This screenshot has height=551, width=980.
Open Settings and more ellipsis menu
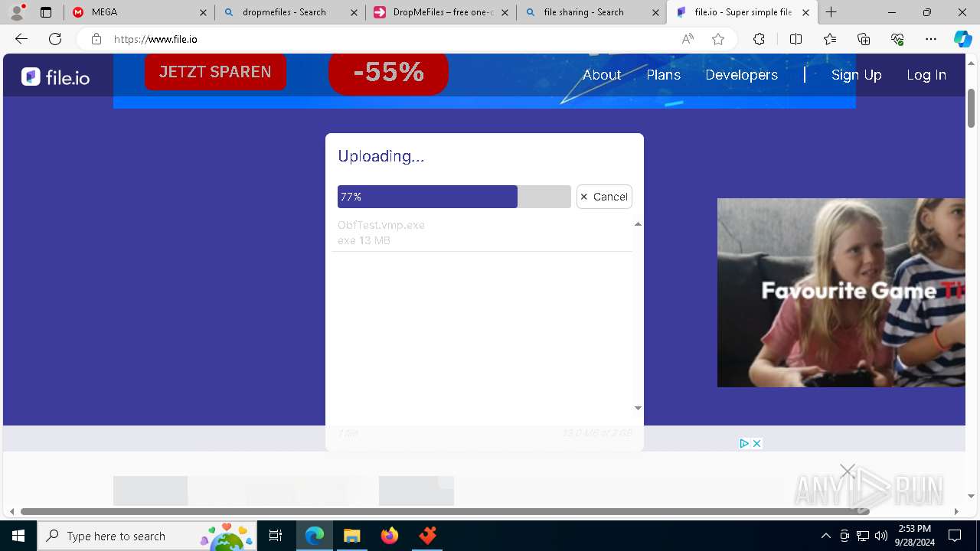931,39
